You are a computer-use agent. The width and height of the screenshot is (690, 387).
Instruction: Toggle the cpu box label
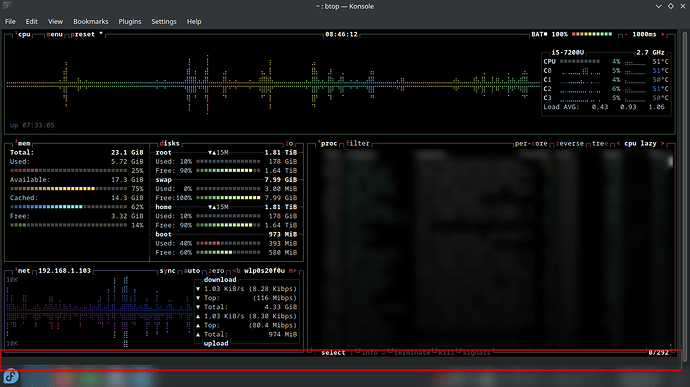(23, 34)
